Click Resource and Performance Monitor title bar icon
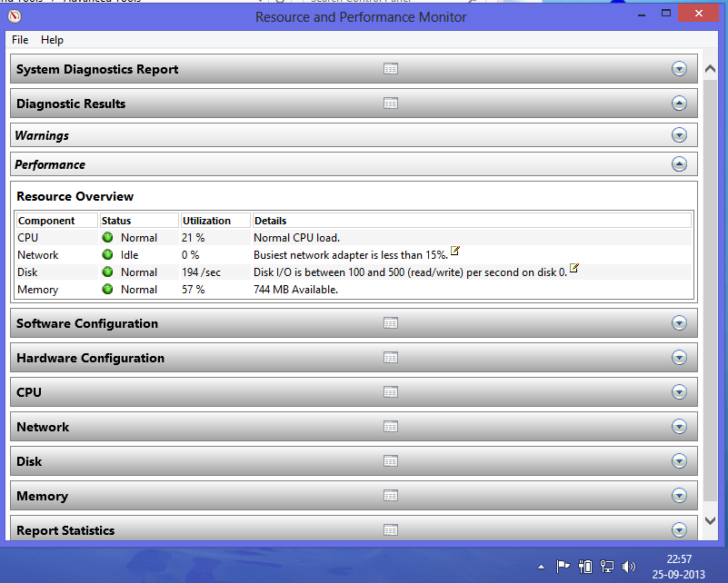 (15, 16)
